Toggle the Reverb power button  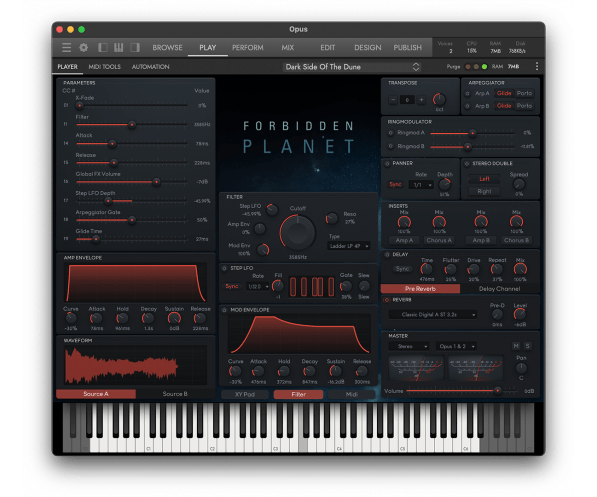pos(387,300)
